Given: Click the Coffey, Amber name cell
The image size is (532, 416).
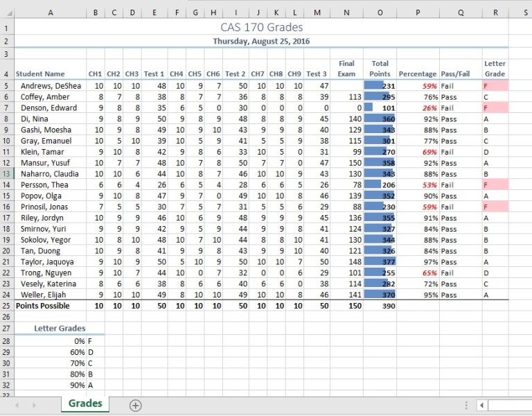Looking at the screenshot, I should click(50, 97).
